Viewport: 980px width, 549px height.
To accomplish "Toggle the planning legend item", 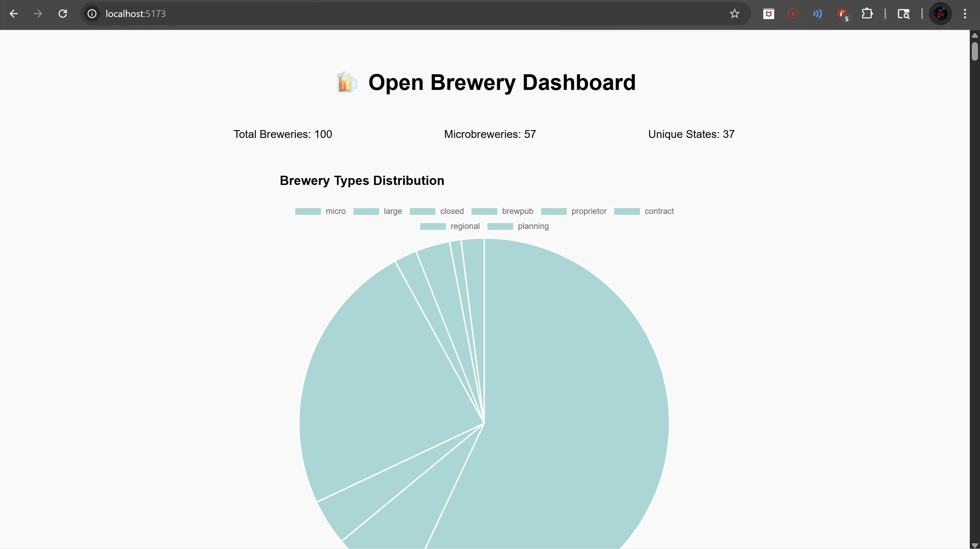I will (x=518, y=226).
